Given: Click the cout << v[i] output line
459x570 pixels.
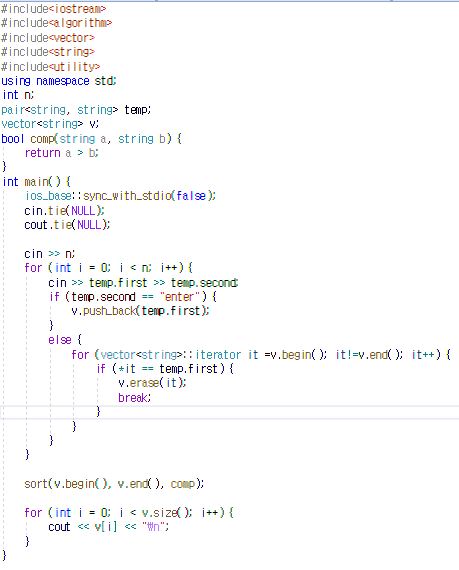Looking at the screenshot, I should (109, 527).
